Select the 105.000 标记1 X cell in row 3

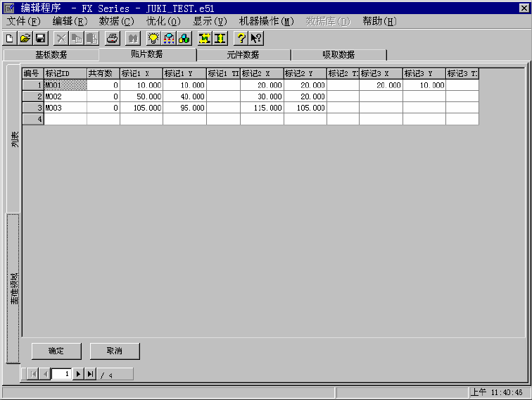tap(141, 108)
